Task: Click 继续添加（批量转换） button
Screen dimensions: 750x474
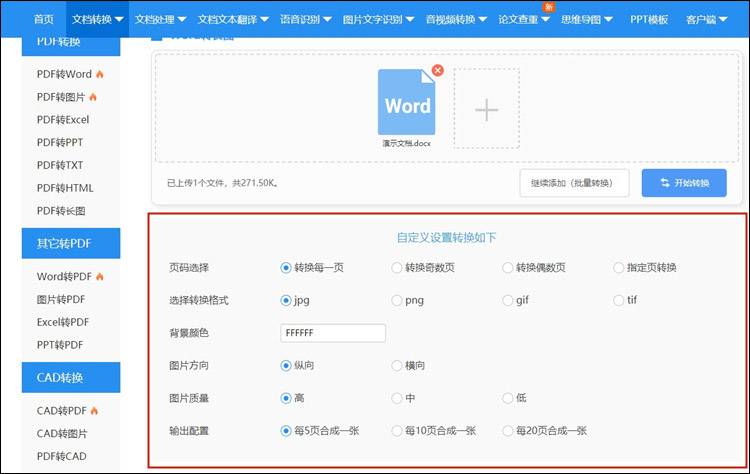Action: pyautogui.click(x=574, y=183)
